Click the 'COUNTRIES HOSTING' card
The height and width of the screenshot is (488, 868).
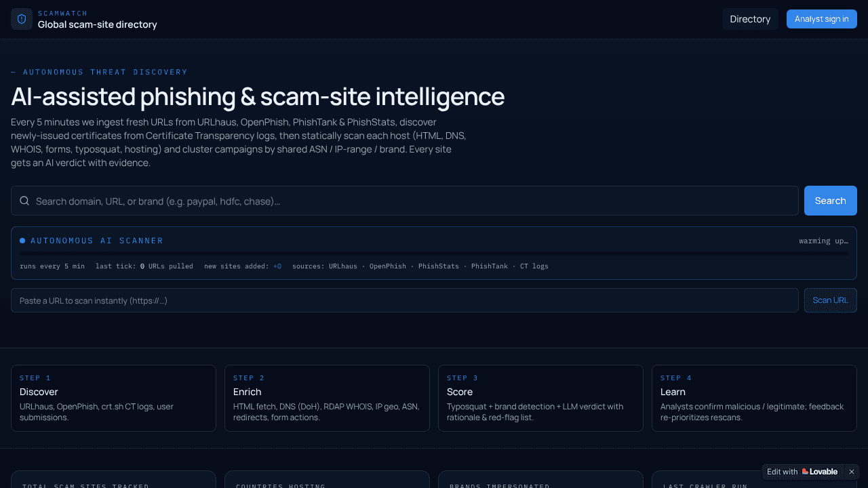[327, 479]
